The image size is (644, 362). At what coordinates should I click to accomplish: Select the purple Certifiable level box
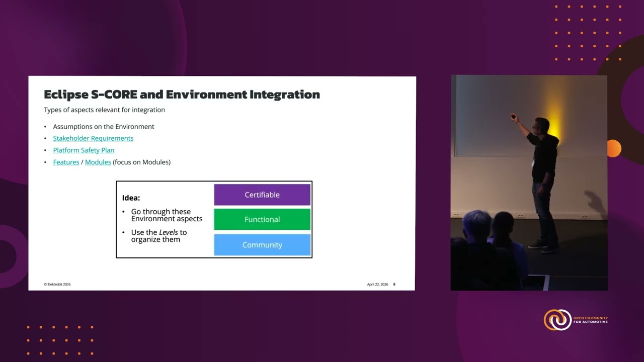coord(262,195)
